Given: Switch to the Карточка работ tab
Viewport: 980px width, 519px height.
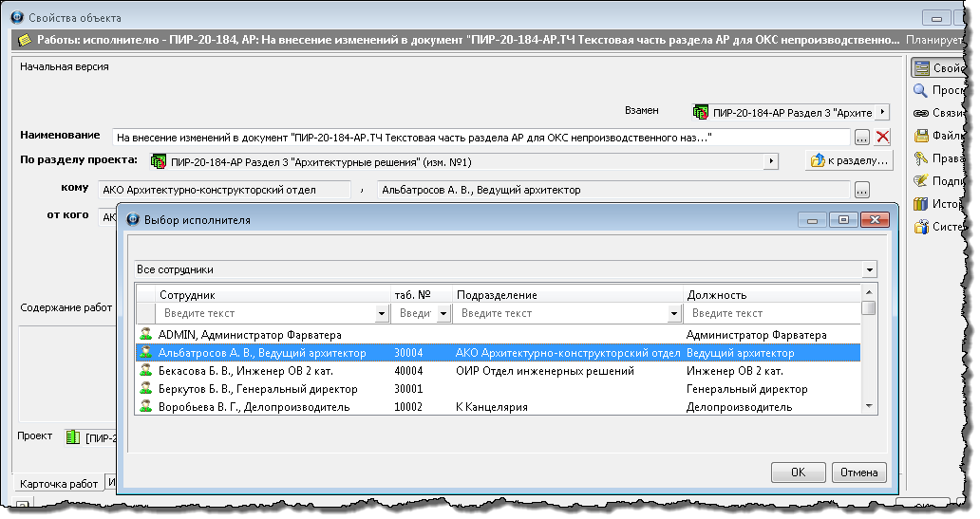Looking at the screenshot, I should pyautogui.click(x=59, y=484).
